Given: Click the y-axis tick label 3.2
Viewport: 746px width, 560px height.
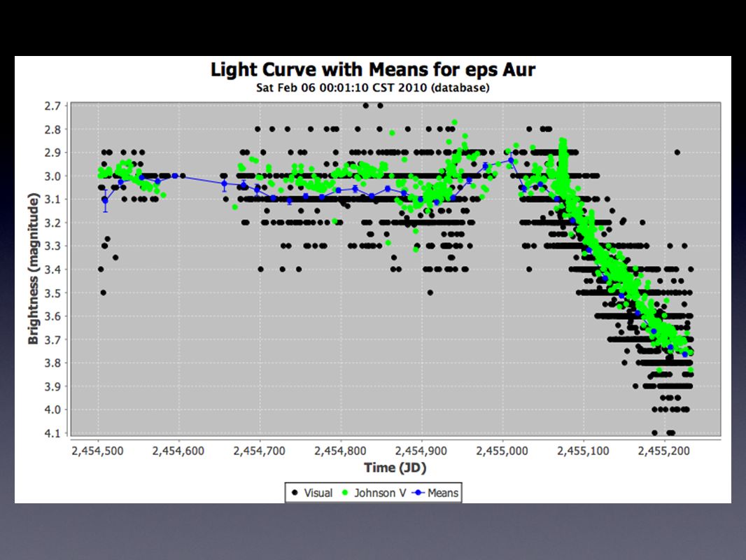Looking at the screenshot, I should point(52,223).
